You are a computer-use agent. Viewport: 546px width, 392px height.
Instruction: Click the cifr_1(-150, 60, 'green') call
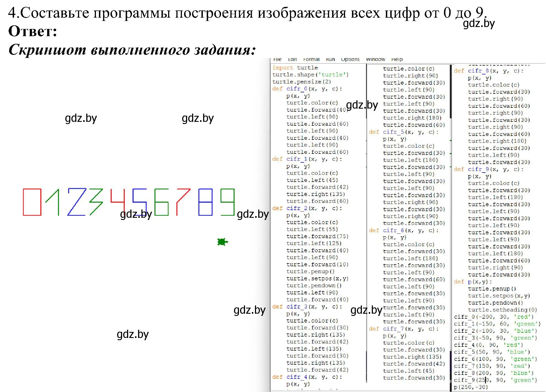pos(497,324)
